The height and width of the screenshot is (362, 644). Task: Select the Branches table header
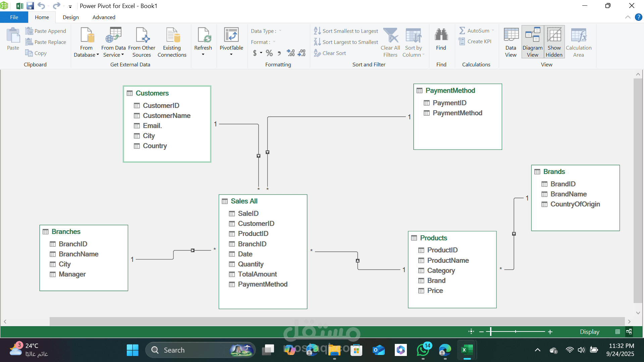click(66, 232)
